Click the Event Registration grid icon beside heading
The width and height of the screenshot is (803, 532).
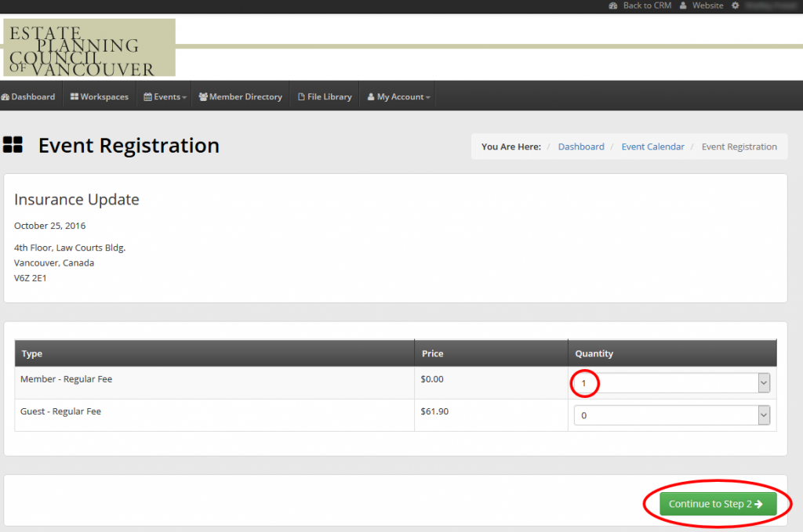[13, 145]
